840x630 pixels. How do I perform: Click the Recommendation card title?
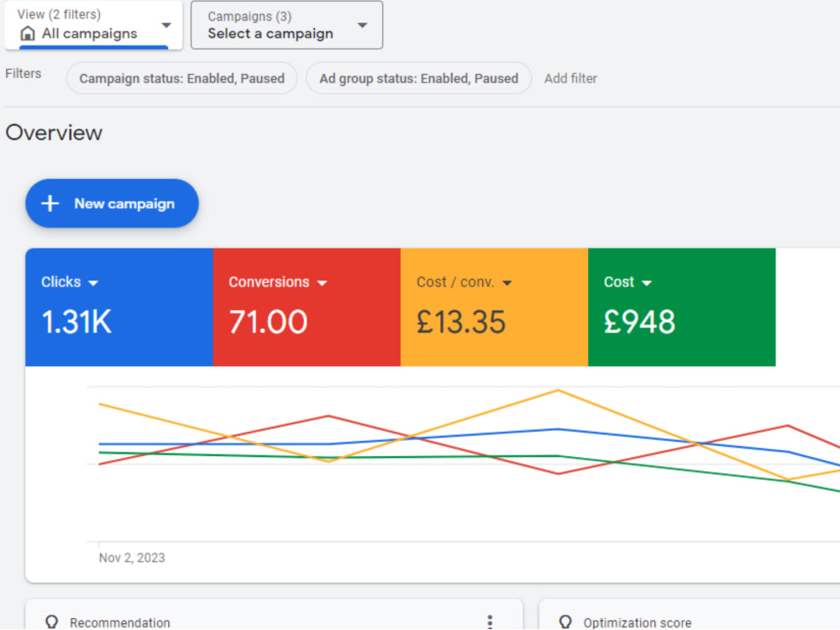coord(120,622)
